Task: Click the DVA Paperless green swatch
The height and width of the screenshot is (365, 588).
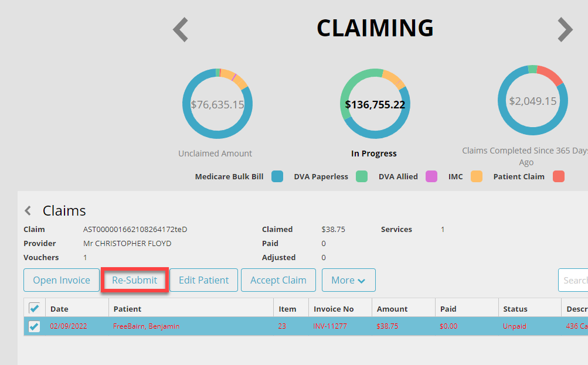Action: [x=362, y=176]
